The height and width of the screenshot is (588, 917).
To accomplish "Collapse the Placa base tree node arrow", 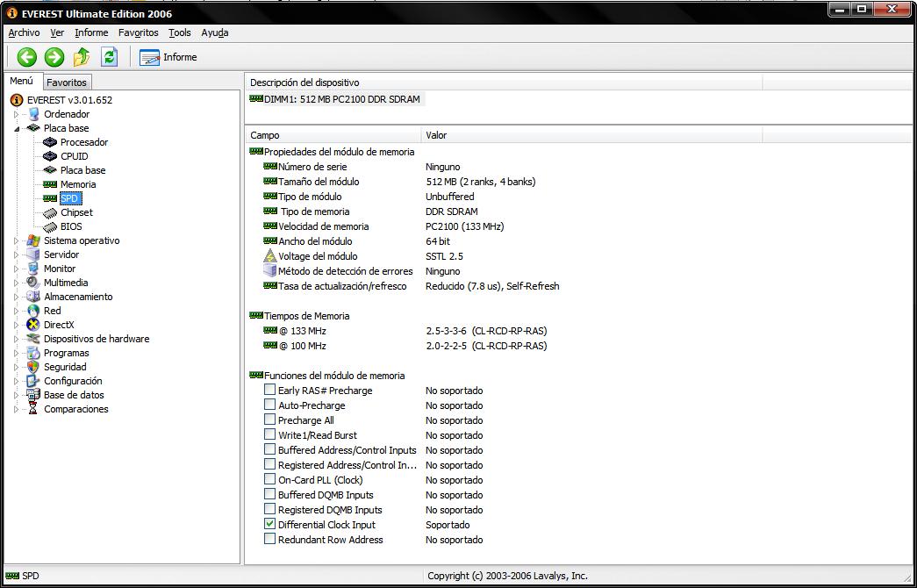I will coord(17,129).
